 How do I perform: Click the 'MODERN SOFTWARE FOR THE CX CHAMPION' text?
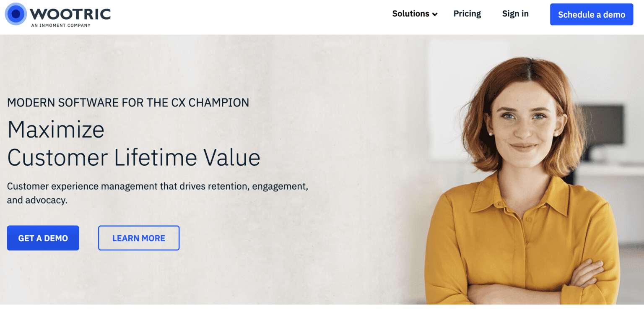[128, 102]
